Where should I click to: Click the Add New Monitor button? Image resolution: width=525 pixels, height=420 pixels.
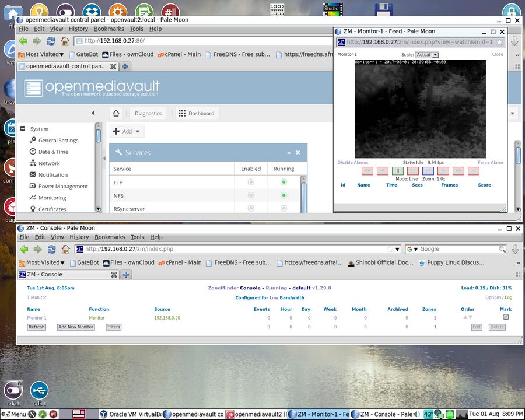pos(76,327)
